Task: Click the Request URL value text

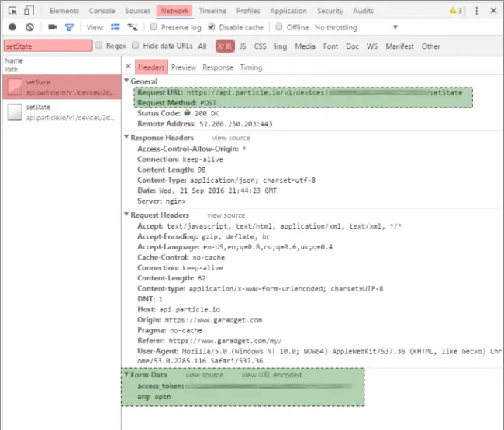Action: 324,92
